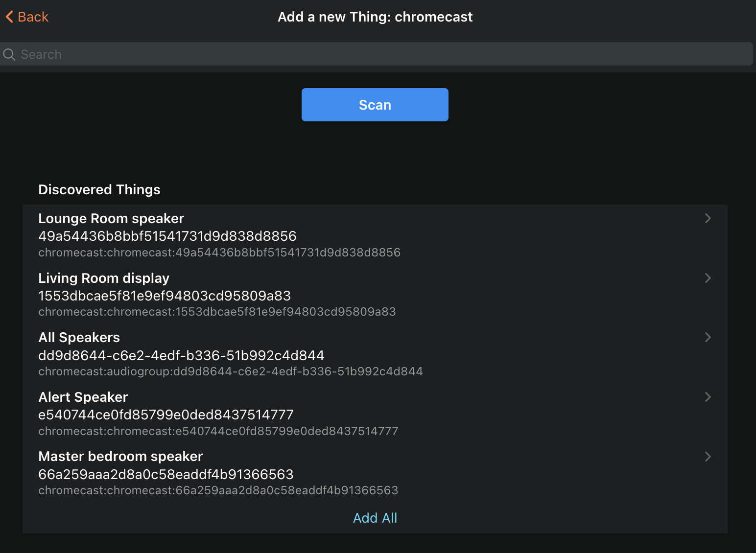Open Living Room display via its chevron
Viewport: 756px width, 553px height.
(708, 278)
